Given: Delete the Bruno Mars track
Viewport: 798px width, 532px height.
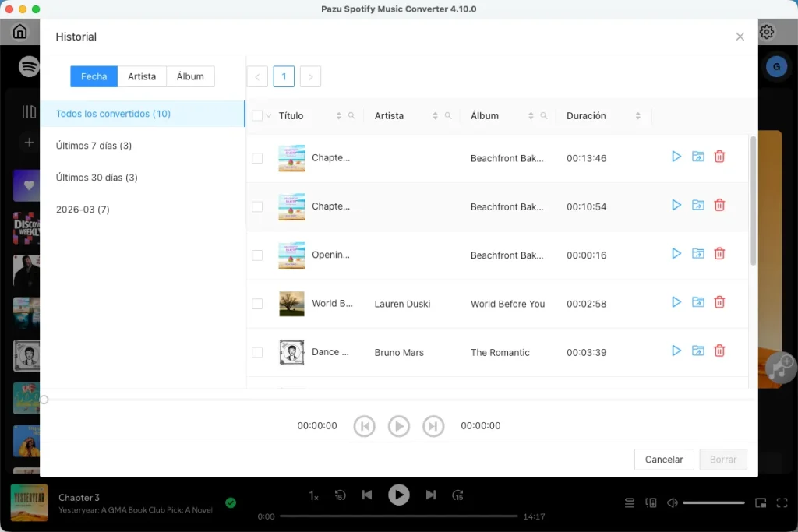Looking at the screenshot, I should click(x=719, y=351).
